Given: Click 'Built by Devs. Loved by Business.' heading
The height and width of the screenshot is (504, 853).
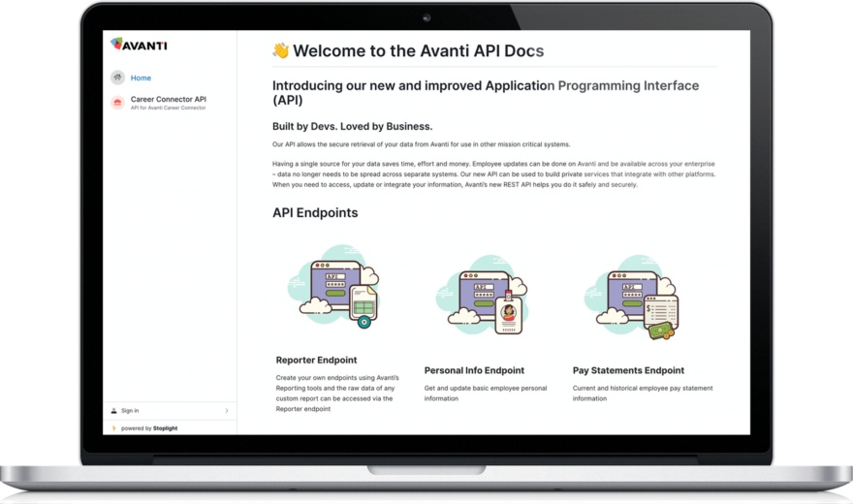Looking at the screenshot, I should tap(352, 126).
